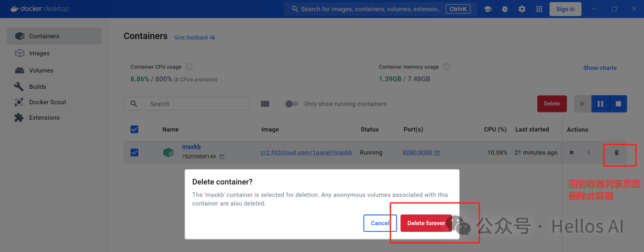Click the Learning center graduation cap icon

[488, 9]
